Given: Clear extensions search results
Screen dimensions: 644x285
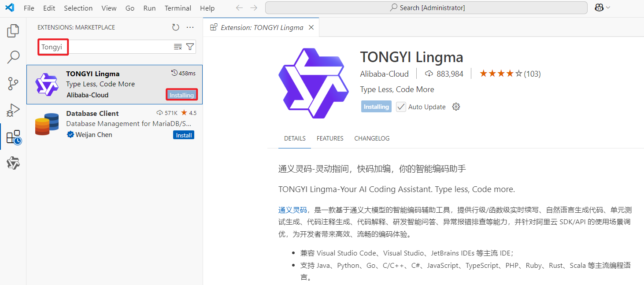Looking at the screenshot, I should (x=178, y=47).
